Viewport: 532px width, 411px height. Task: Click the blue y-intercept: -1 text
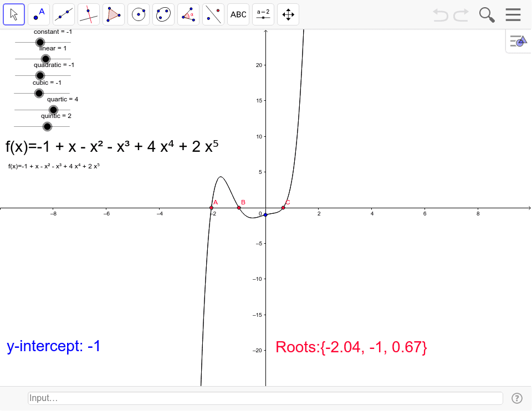point(54,346)
